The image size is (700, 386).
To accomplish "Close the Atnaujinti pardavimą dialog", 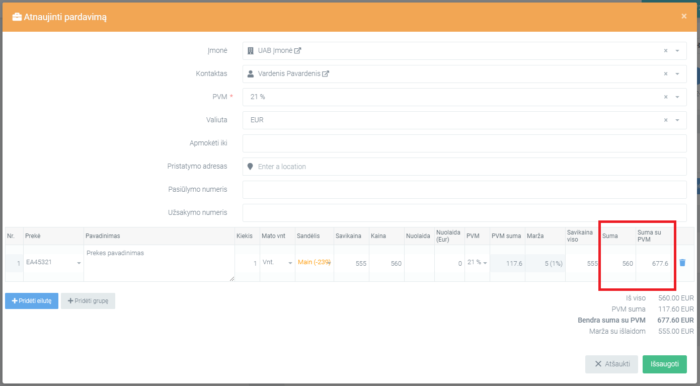I will 684,16.
